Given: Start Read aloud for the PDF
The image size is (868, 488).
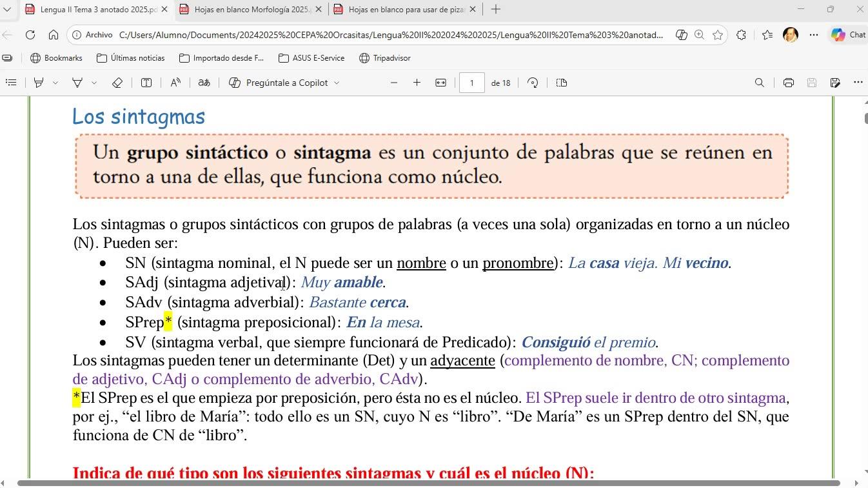Looking at the screenshot, I should click(x=175, y=83).
